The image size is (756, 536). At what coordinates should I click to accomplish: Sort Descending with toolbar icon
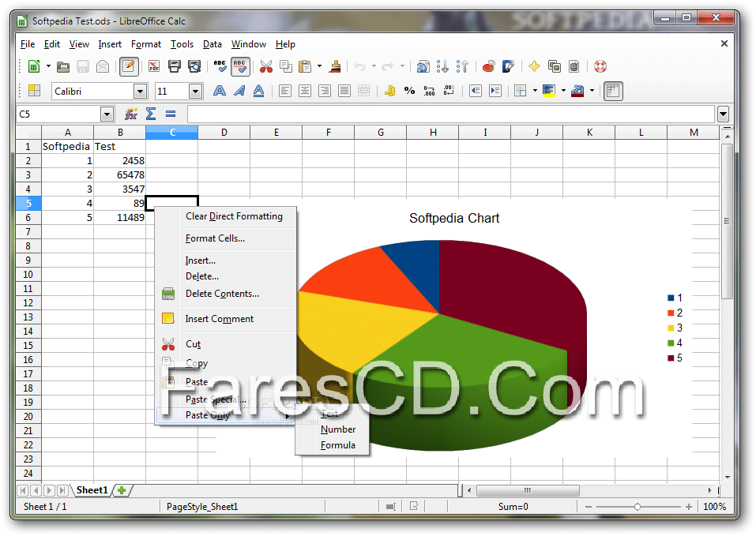(462, 66)
